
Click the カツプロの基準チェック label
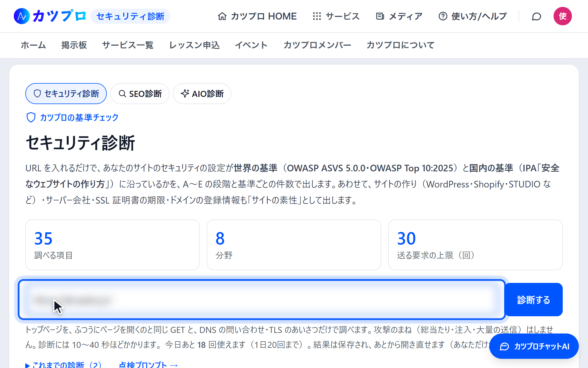click(79, 118)
